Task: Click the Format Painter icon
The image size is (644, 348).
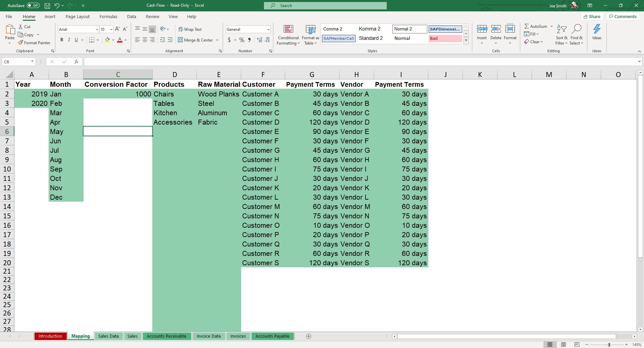Action: [20, 43]
